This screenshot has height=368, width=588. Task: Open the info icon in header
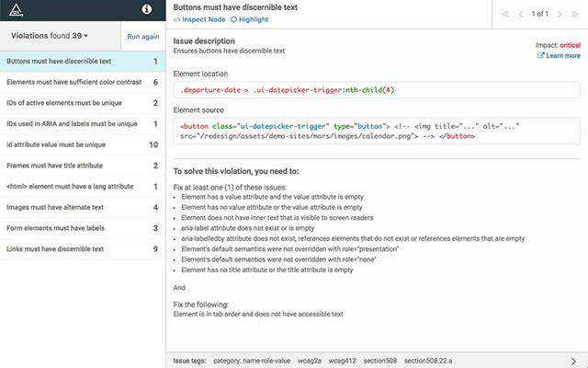pyautogui.click(x=146, y=10)
